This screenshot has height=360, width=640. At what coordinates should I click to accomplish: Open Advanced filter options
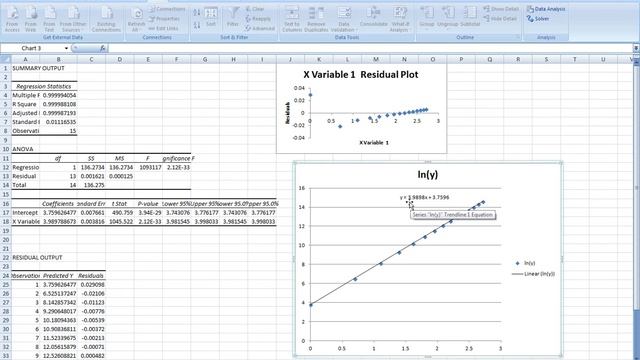[x=260, y=29]
